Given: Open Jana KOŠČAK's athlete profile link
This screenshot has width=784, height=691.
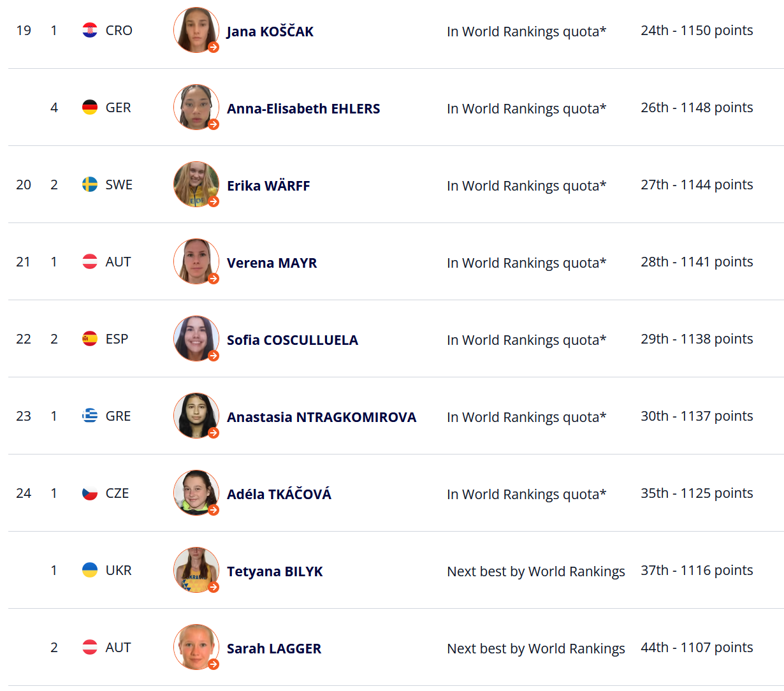Looking at the screenshot, I should click(x=270, y=31).
